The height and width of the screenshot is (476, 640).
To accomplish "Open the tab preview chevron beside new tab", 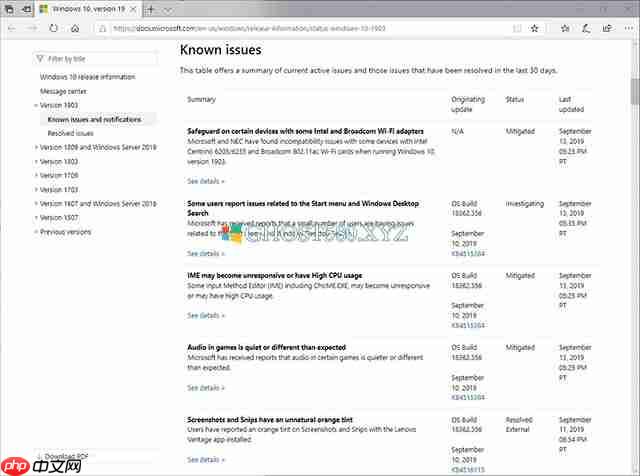I will pos(167,9).
